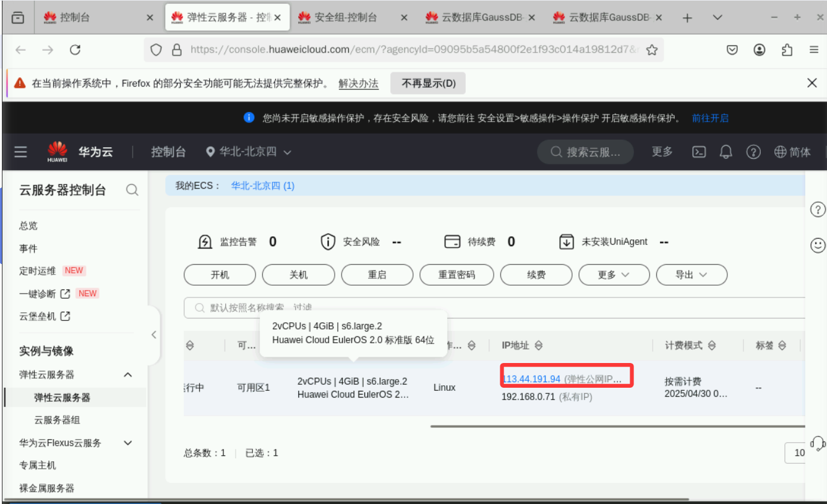Click the 续费 button
Screen dimensions: 827x504
(x=536, y=275)
